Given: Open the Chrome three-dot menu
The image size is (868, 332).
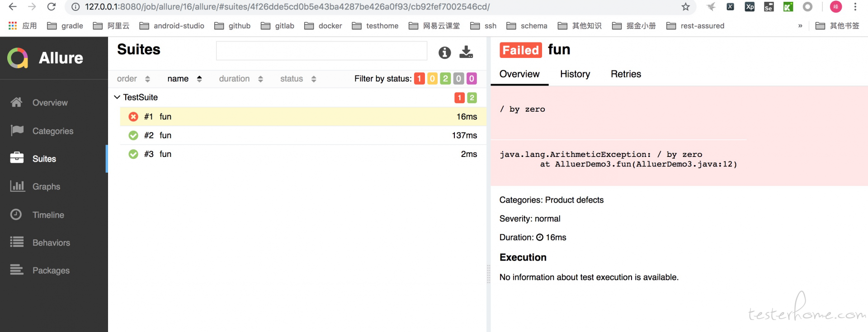Looking at the screenshot, I should pyautogui.click(x=855, y=7).
